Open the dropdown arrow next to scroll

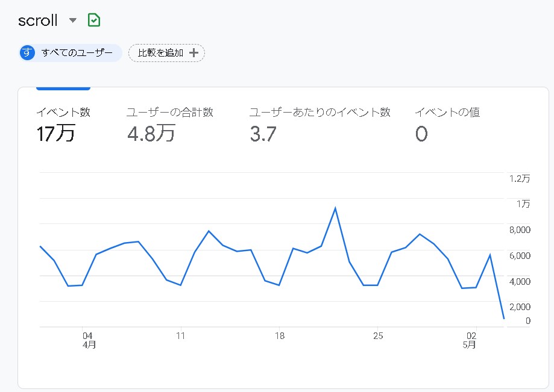[x=73, y=20]
